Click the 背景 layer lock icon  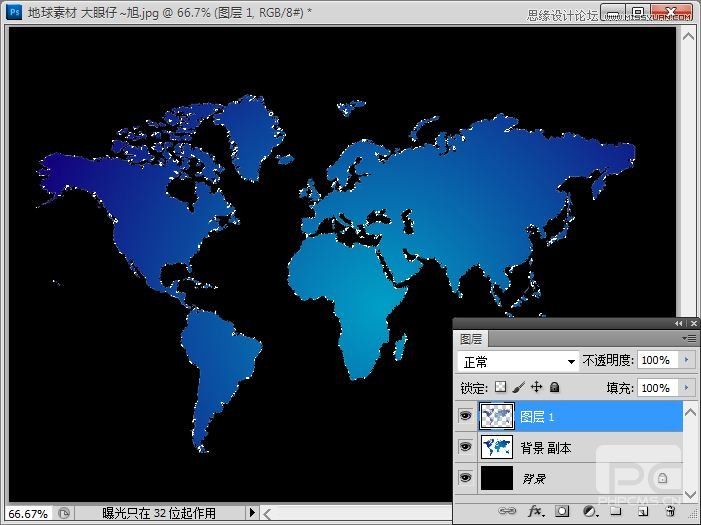click(x=662, y=478)
